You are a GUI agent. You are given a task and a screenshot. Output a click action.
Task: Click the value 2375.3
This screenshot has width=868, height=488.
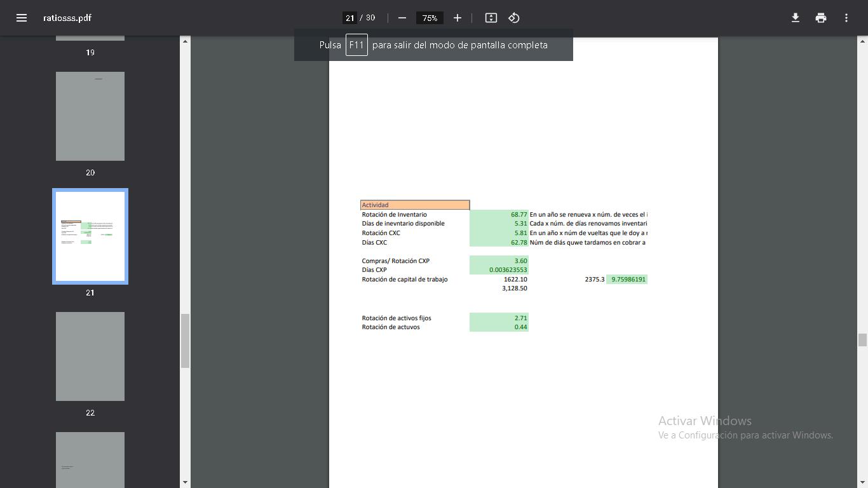(x=595, y=280)
